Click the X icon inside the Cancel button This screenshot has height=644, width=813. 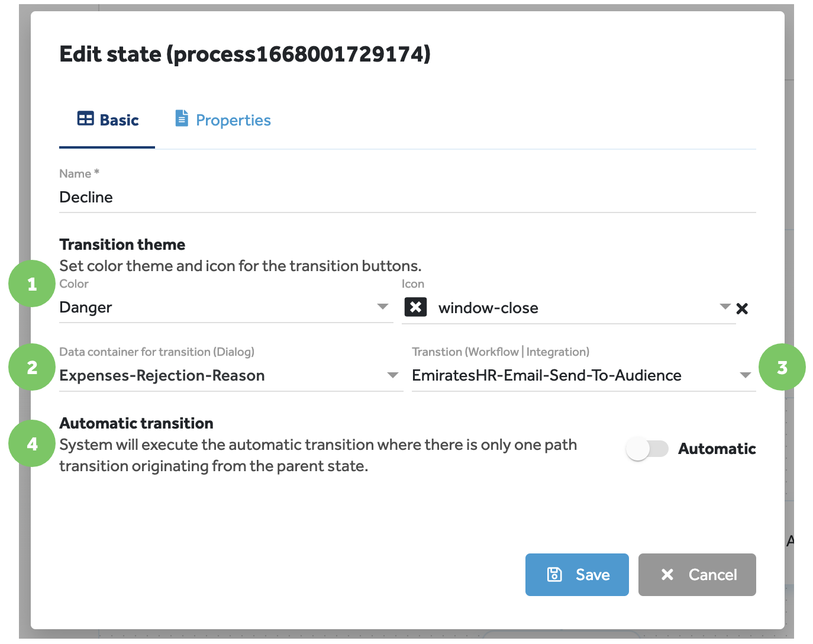click(x=667, y=574)
